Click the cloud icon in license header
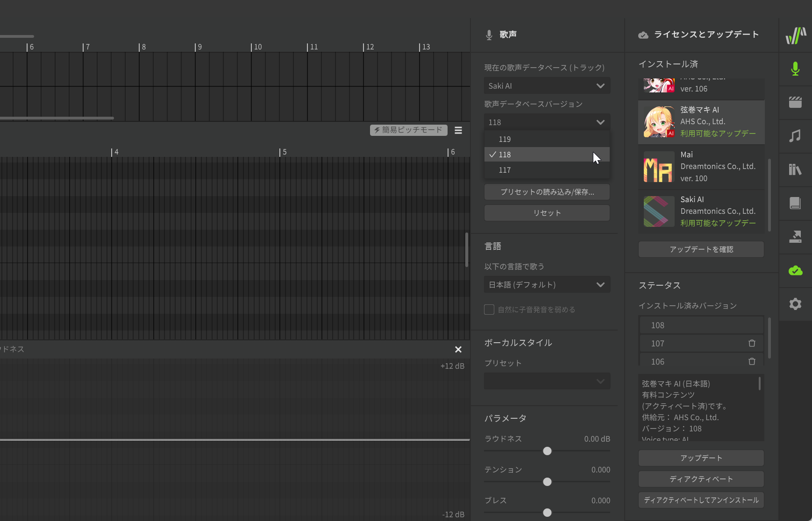Viewport: 812px width, 521px height. click(643, 35)
